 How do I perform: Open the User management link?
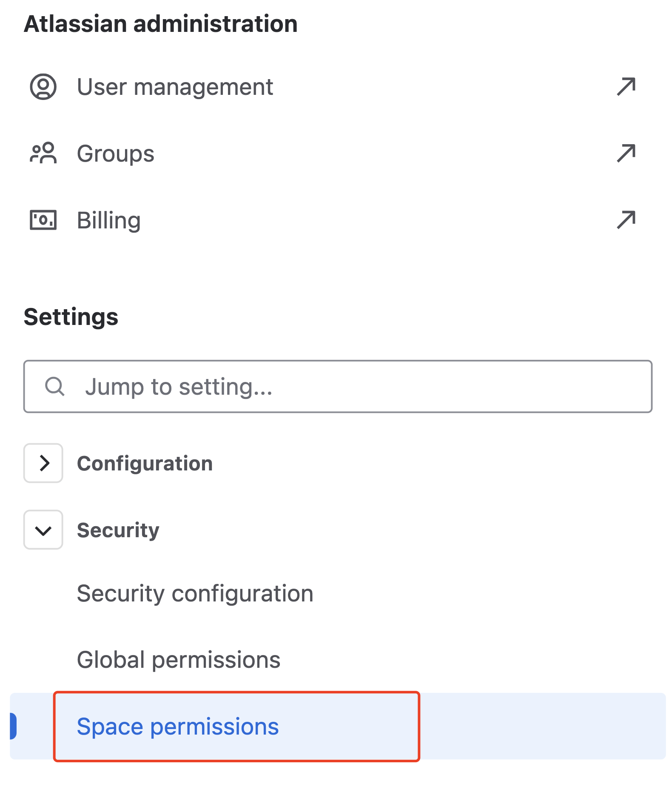click(175, 87)
